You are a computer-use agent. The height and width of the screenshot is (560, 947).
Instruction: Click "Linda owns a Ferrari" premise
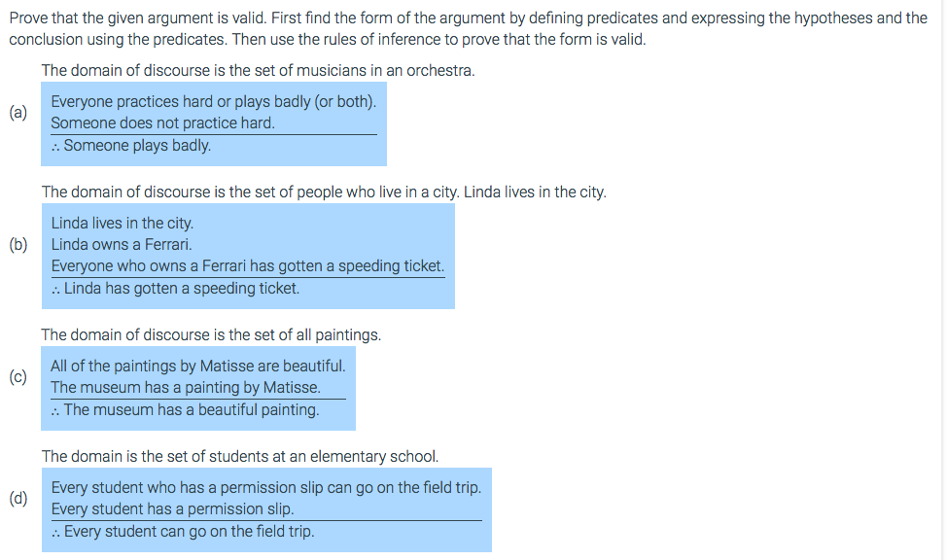(x=122, y=244)
